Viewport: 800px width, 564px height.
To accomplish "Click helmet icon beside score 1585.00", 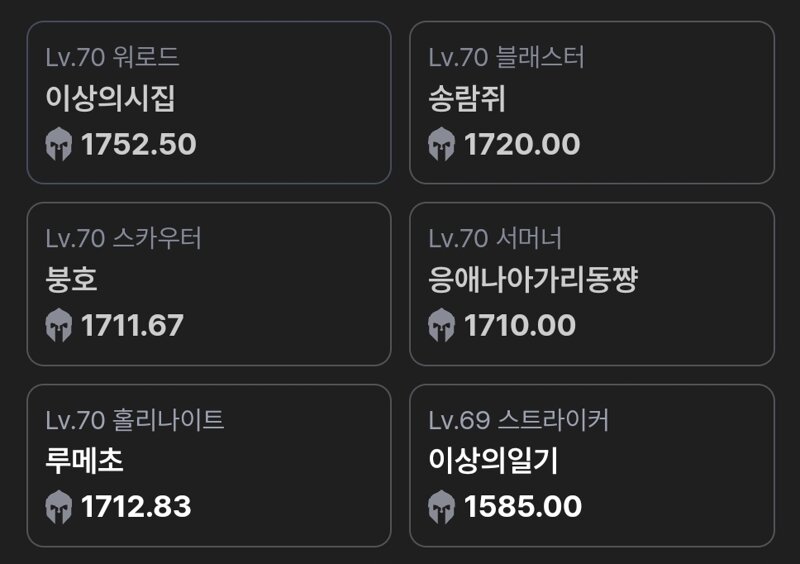I will 441,507.
